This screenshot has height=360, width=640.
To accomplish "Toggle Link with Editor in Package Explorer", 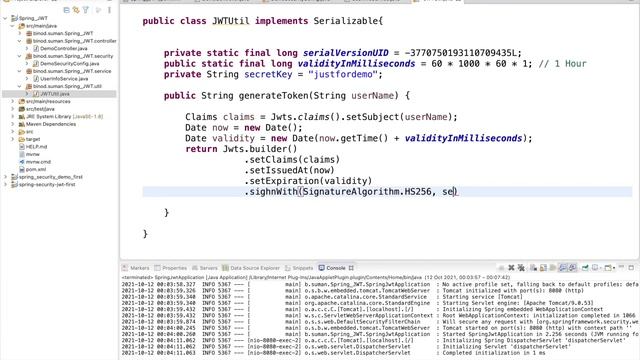I will click(x=76, y=10).
